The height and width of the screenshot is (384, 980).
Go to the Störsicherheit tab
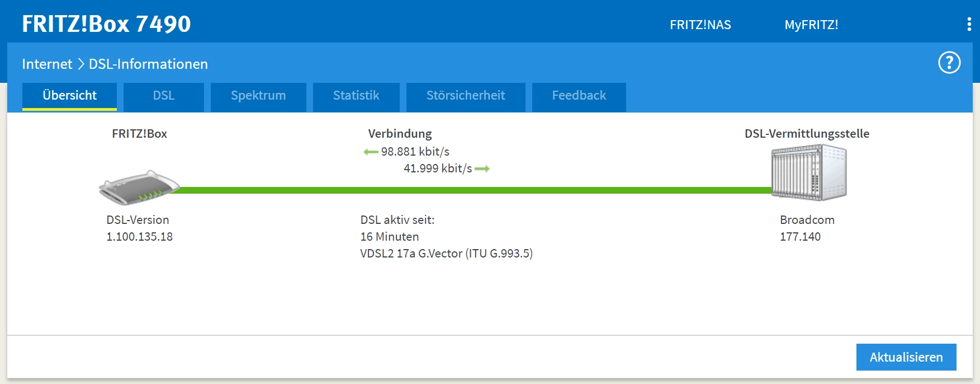click(466, 96)
